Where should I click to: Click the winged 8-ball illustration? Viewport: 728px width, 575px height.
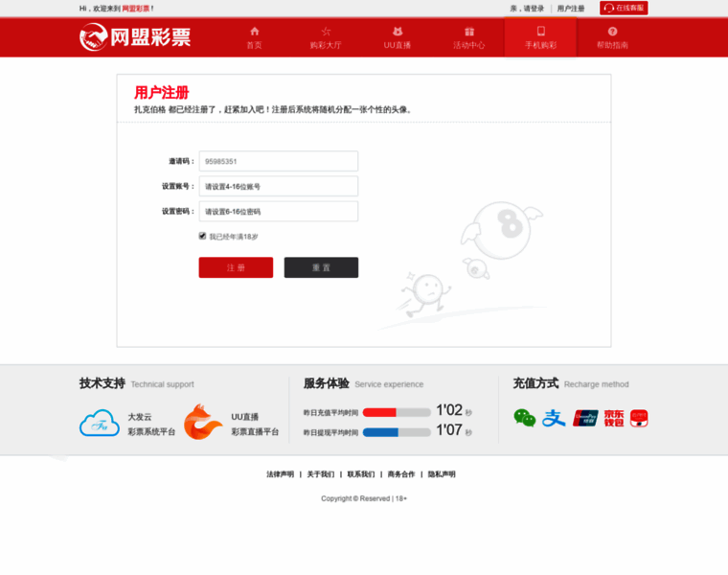(502, 229)
